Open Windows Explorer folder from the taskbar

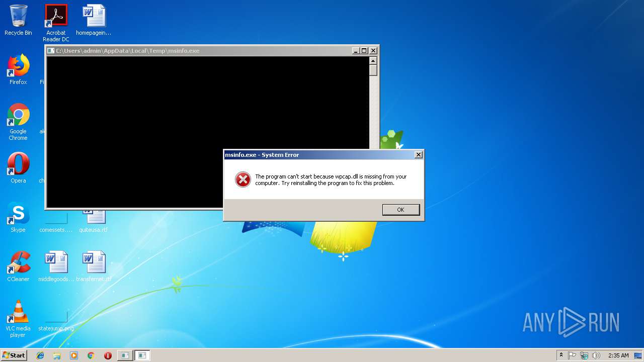point(57,355)
